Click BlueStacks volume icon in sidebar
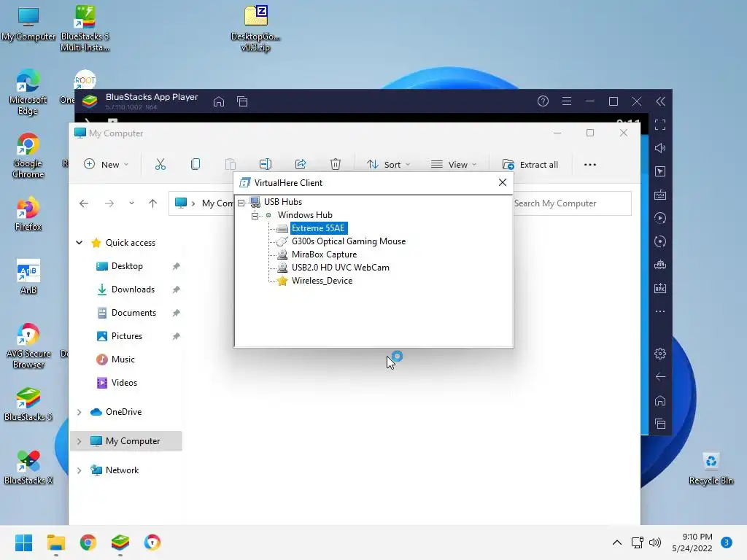The width and height of the screenshot is (747, 560). point(659,148)
